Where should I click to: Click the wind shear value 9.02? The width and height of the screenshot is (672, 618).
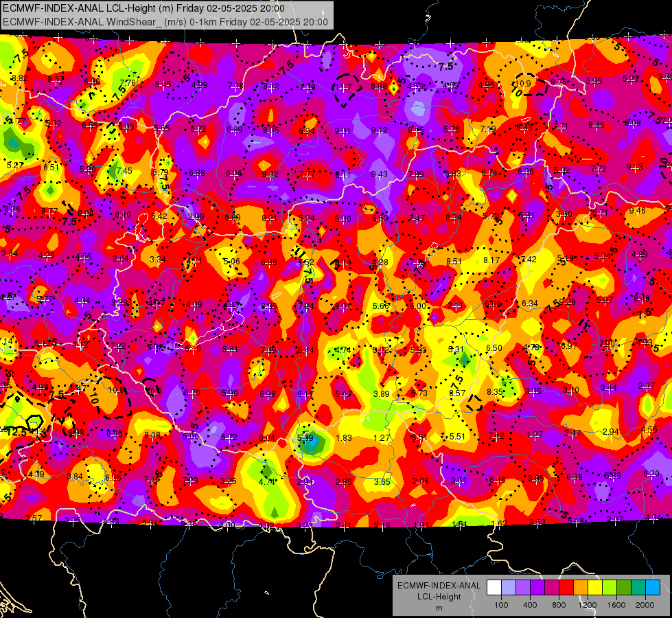270,174
